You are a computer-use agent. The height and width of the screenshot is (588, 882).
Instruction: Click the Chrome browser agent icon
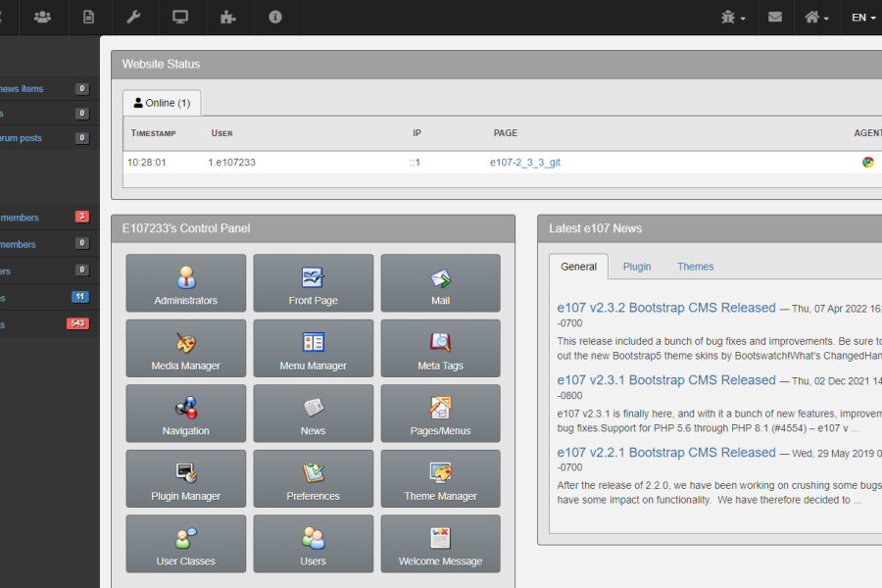[x=867, y=162]
